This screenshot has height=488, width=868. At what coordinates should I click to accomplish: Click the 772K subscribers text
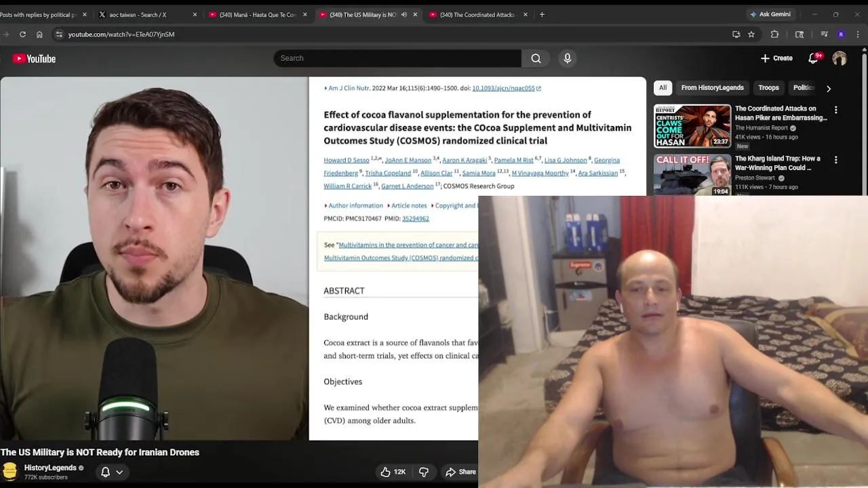(46, 478)
